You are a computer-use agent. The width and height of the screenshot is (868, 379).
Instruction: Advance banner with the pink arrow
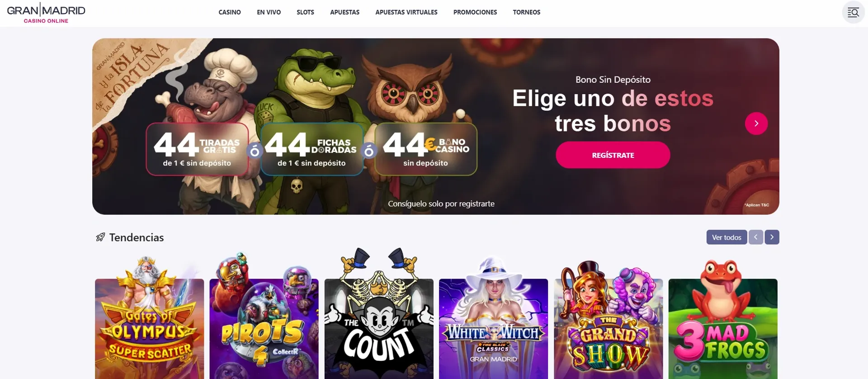[756, 123]
